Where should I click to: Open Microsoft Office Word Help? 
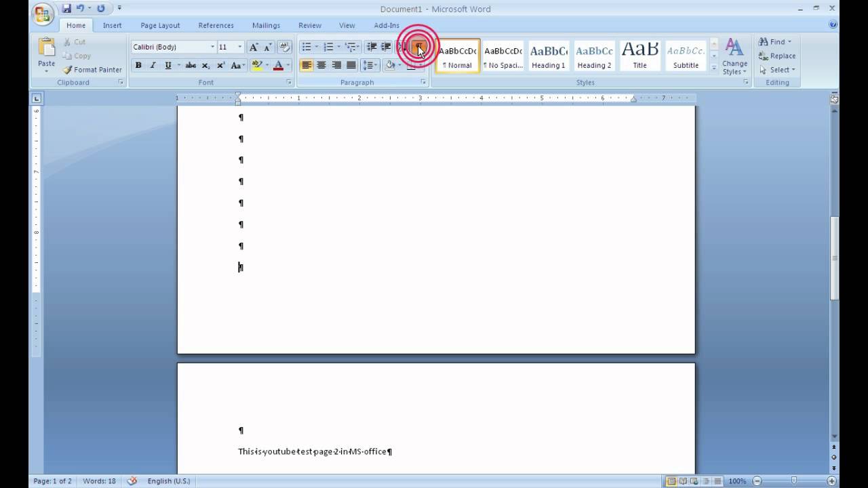(x=833, y=24)
